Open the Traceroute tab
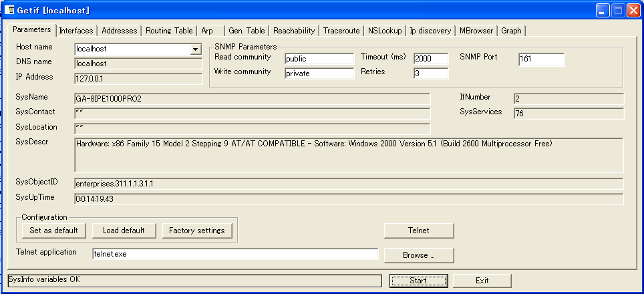This screenshot has width=644, height=294. (x=341, y=31)
